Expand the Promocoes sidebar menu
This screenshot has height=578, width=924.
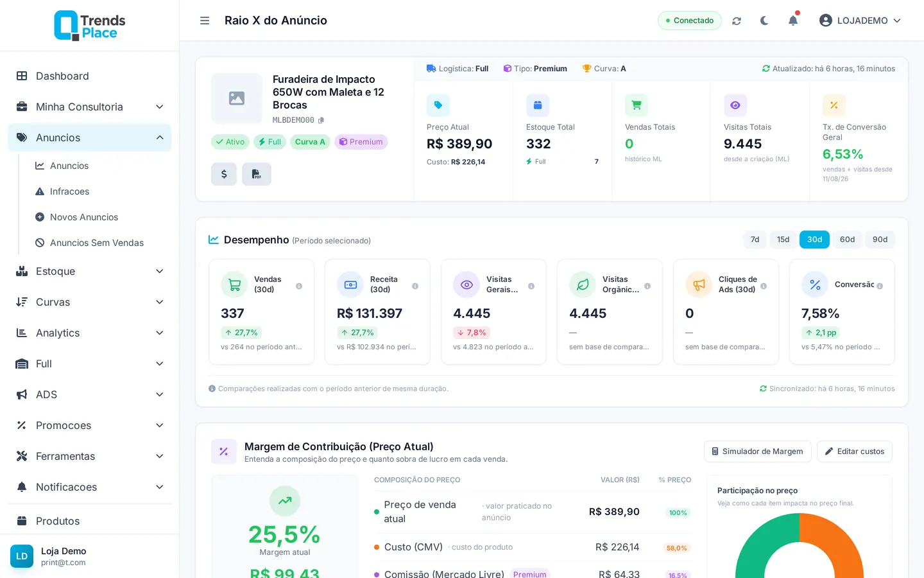point(90,425)
